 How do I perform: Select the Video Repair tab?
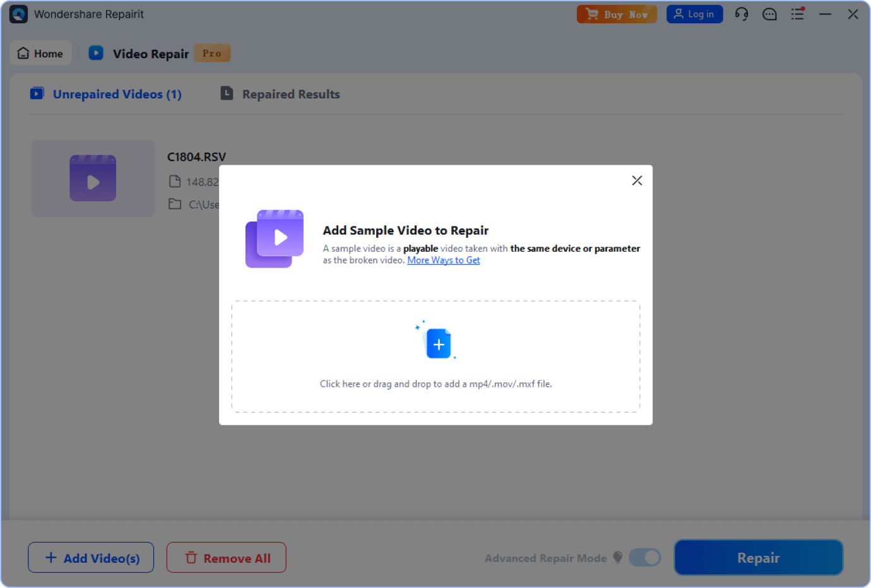(x=139, y=54)
